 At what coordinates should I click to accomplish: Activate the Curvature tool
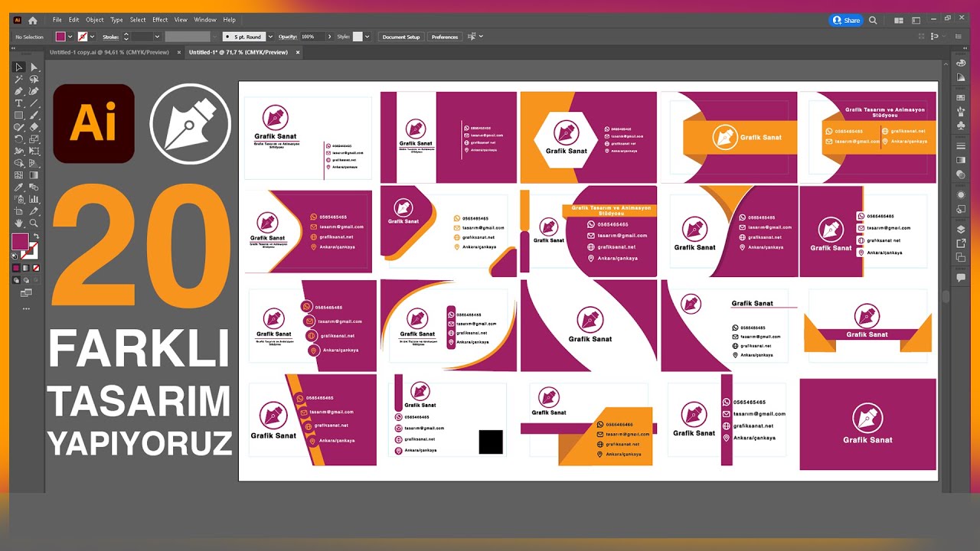point(34,91)
